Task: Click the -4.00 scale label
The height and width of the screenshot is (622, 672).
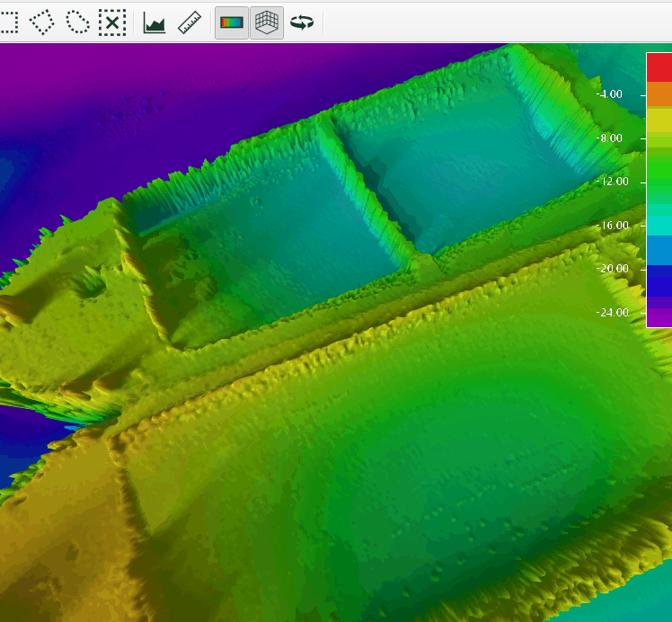Action: pos(609,94)
